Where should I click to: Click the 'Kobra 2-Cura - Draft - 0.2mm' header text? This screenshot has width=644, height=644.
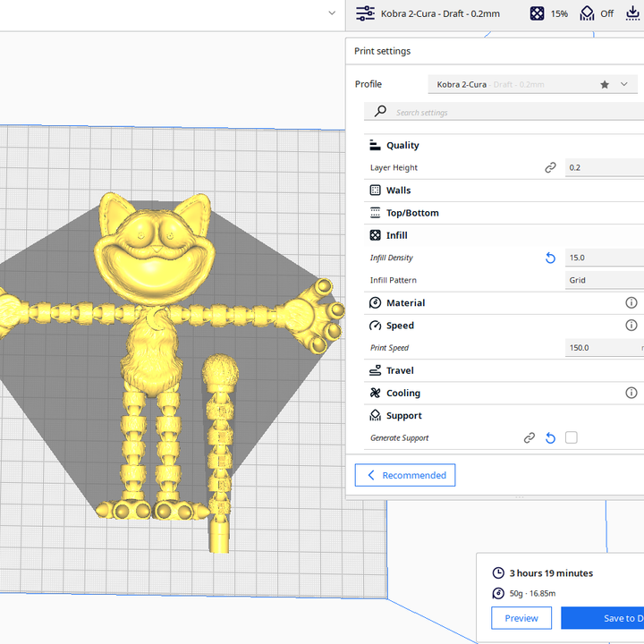pyautogui.click(x=440, y=13)
